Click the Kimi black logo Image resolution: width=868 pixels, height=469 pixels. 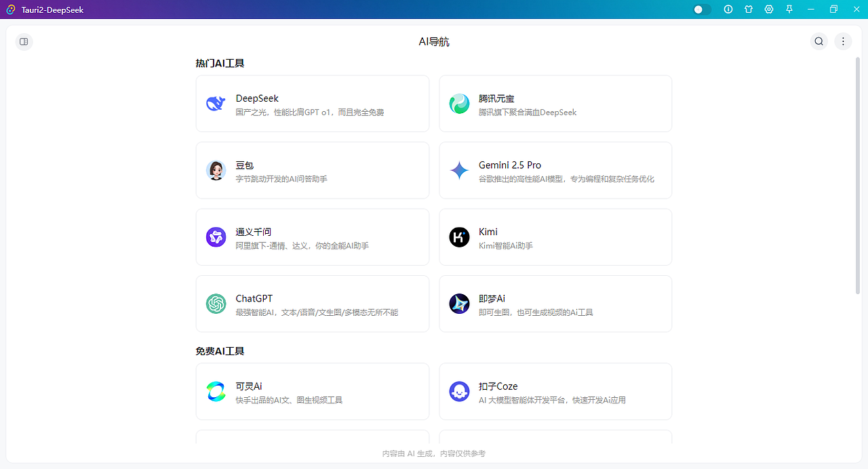[459, 237]
